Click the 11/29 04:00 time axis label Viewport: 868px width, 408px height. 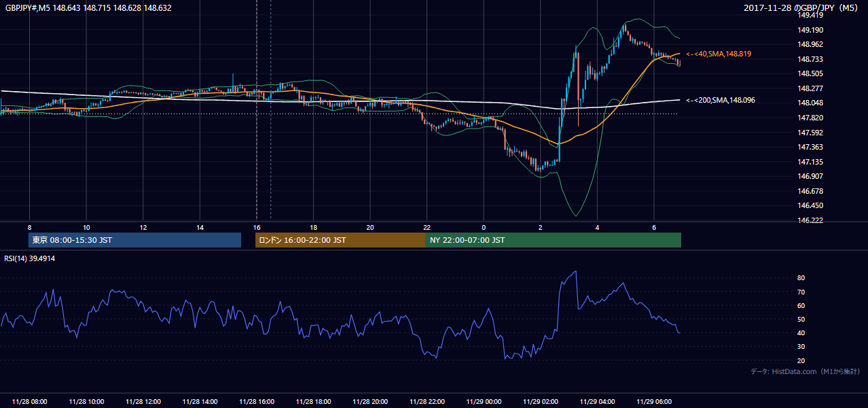(x=597, y=402)
